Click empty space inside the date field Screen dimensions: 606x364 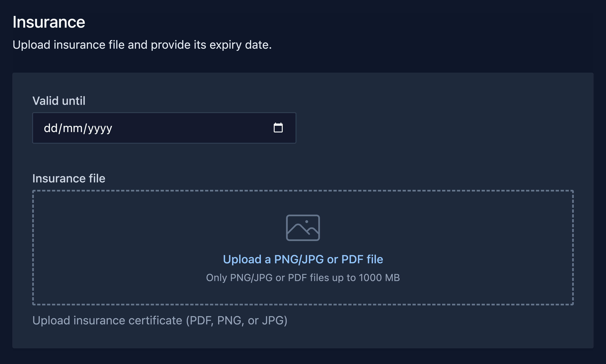(191, 128)
